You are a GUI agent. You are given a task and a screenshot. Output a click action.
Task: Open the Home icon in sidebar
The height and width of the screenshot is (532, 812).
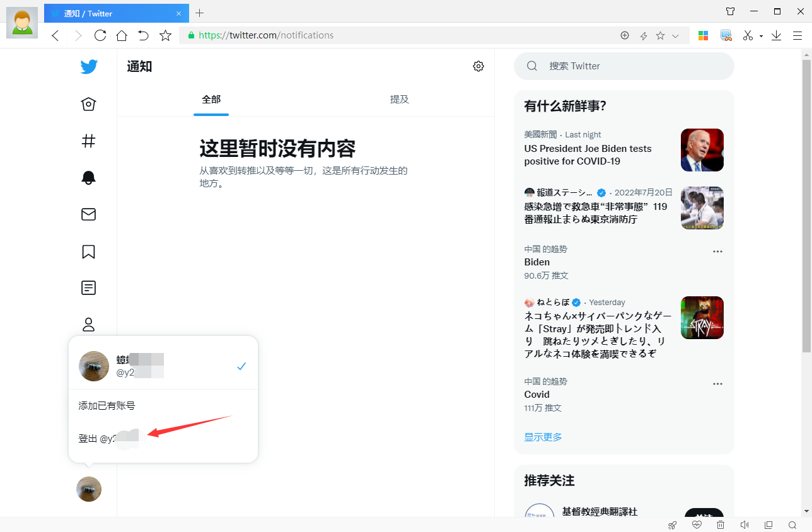tap(89, 104)
